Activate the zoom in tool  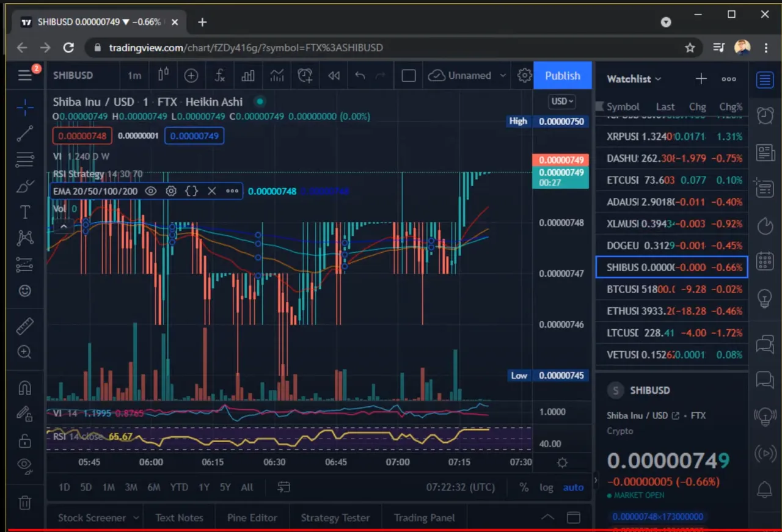(25, 352)
